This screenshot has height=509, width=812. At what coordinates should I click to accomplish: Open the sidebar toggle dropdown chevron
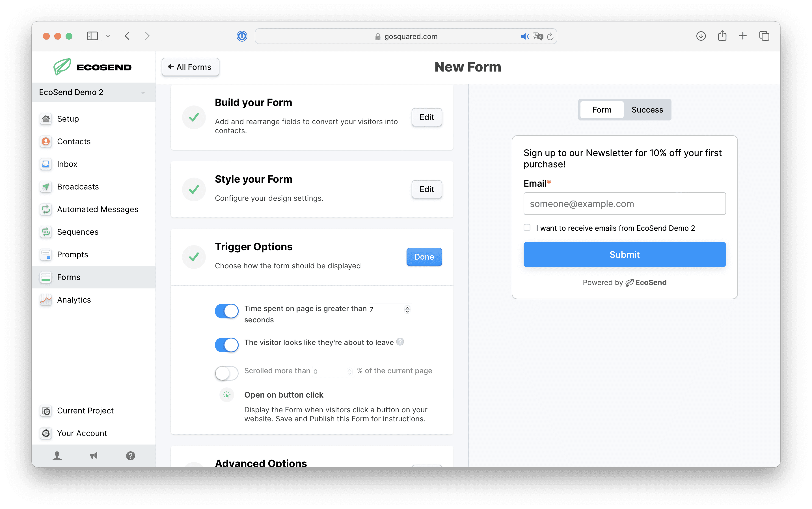pos(108,36)
